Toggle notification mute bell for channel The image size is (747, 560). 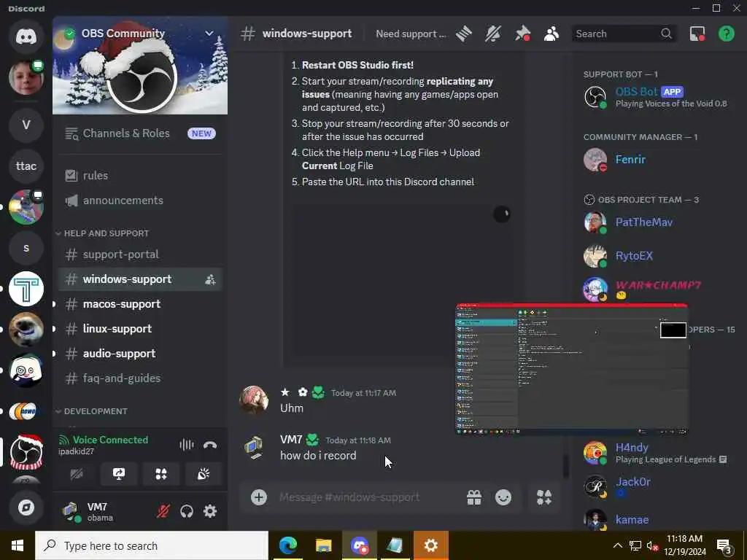click(x=493, y=34)
